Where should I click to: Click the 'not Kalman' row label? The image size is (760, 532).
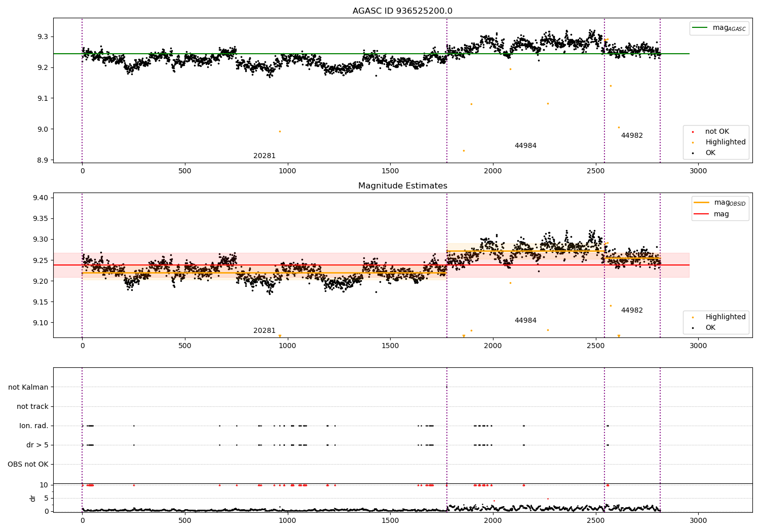coord(28,388)
